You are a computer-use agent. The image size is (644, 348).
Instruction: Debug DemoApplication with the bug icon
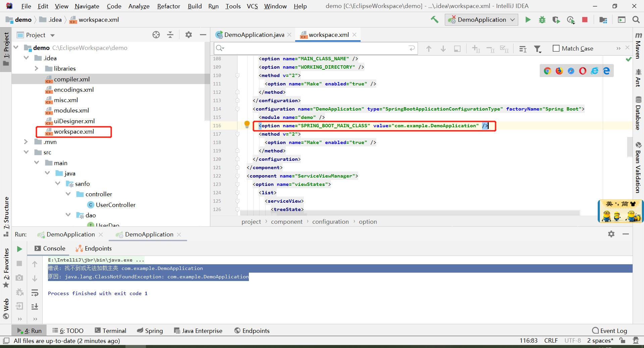pos(542,19)
